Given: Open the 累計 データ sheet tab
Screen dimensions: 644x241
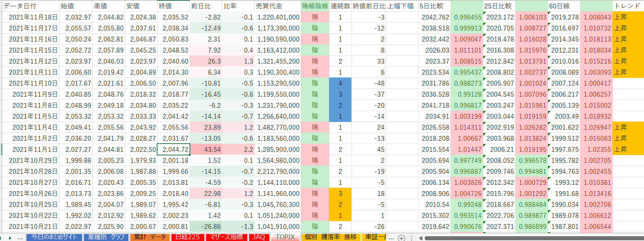Looking at the screenshot, I should coord(150,237).
